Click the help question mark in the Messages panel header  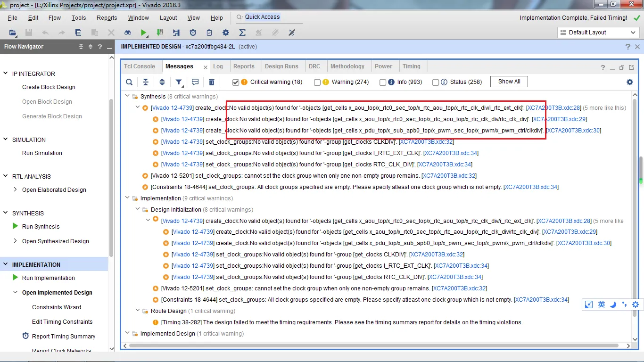pyautogui.click(x=603, y=67)
